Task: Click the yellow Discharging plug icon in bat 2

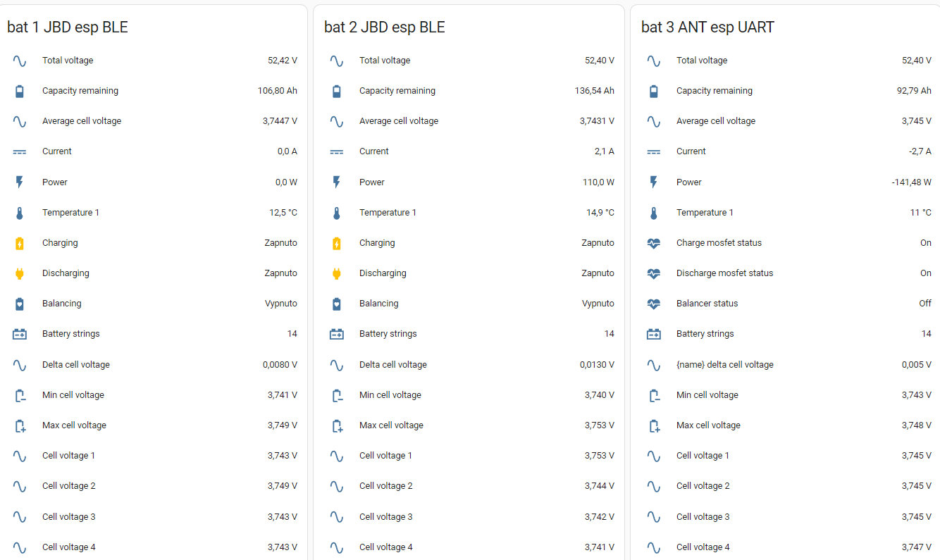Action: click(337, 273)
